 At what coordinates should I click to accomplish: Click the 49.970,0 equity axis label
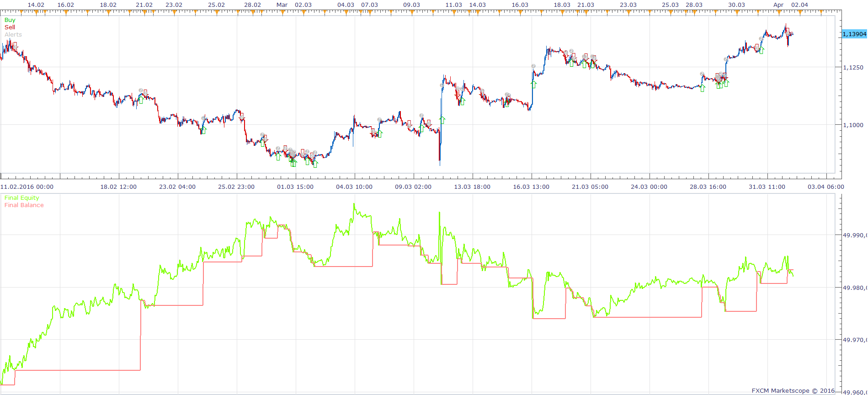[855, 340]
